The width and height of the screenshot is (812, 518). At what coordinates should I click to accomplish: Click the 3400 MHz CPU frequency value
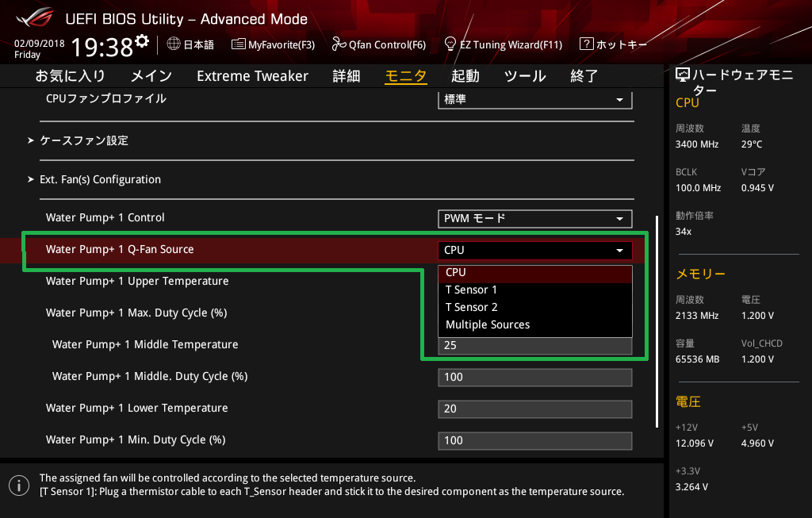pyautogui.click(x=696, y=144)
